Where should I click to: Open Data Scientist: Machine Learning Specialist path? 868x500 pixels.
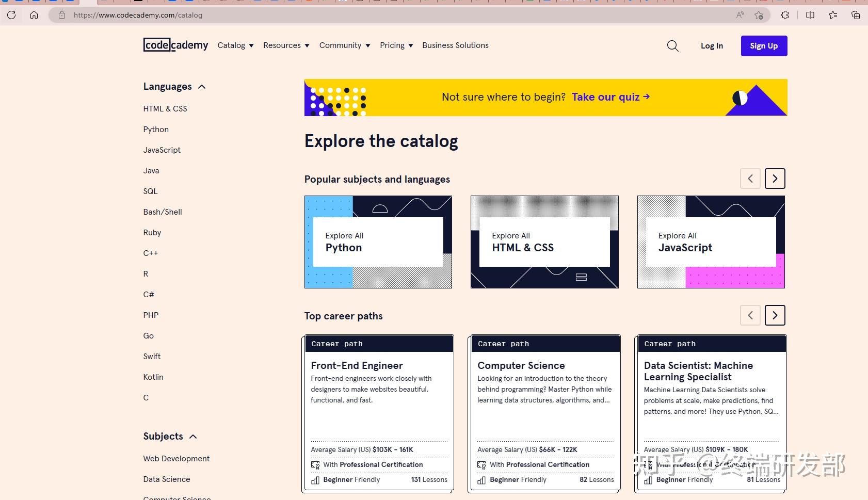711,413
